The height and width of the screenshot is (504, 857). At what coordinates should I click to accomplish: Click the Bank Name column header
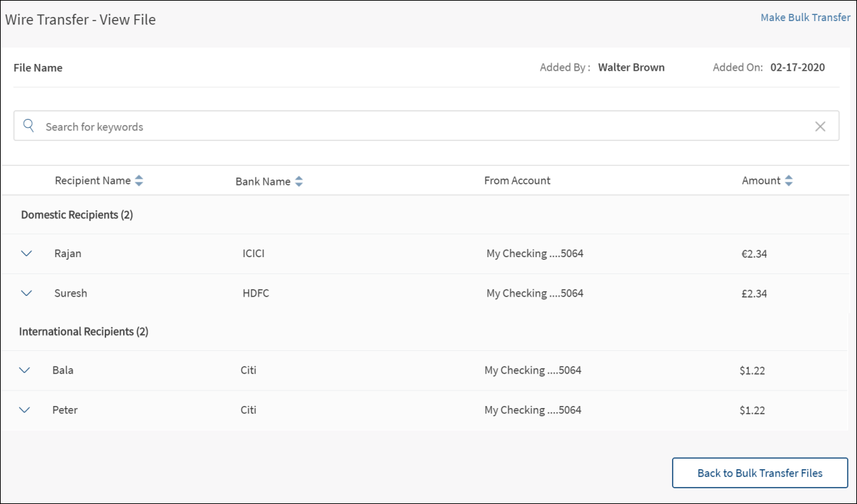[263, 182]
